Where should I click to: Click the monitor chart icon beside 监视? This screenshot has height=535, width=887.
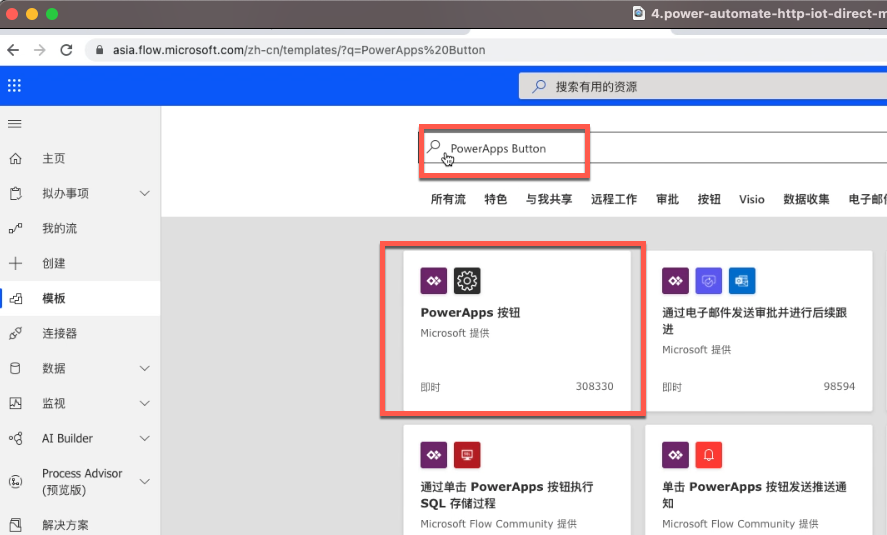(x=15, y=403)
